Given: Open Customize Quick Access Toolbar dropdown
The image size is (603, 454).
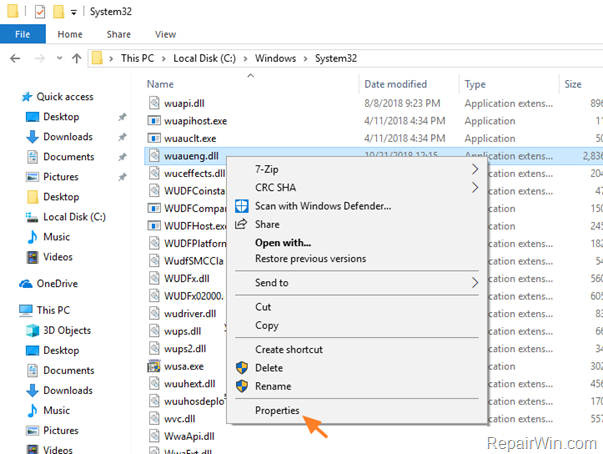Looking at the screenshot, I should tap(73, 12).
